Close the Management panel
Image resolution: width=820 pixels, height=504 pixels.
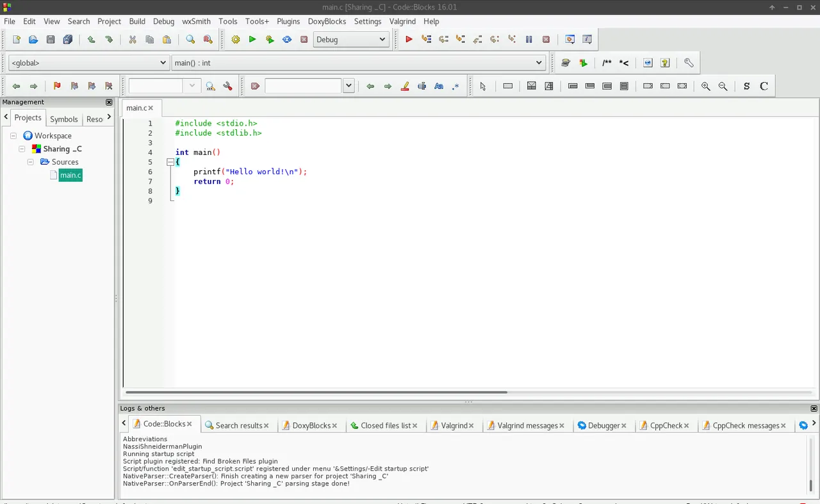coord(109,102)
